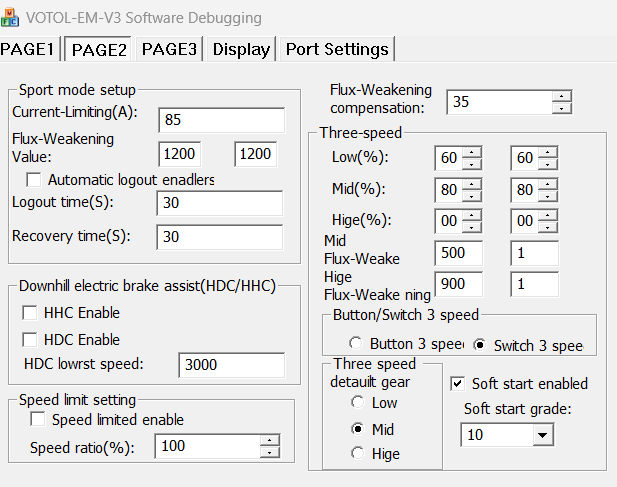Click the Current-Limiting(A) input field
Image resolution: width=617 pixels, height=487 pixels.
point(220,120)
